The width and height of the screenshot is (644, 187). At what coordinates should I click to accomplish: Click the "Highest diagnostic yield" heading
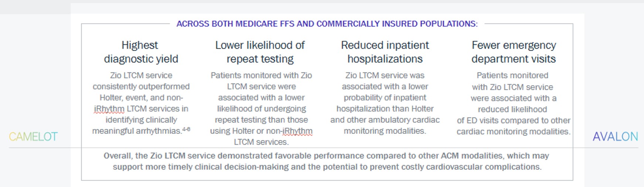coord(141,52)
